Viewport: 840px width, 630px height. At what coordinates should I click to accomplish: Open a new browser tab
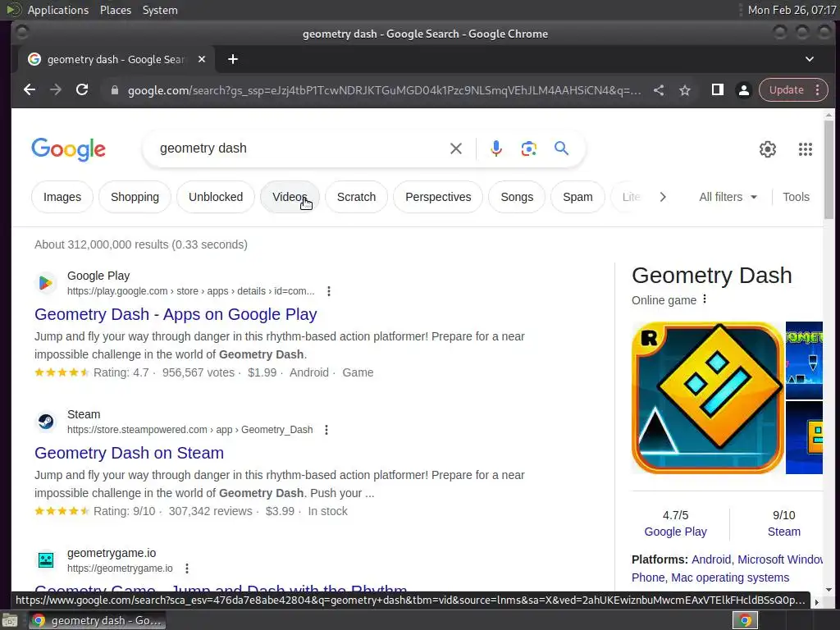(x=232, y=59)
